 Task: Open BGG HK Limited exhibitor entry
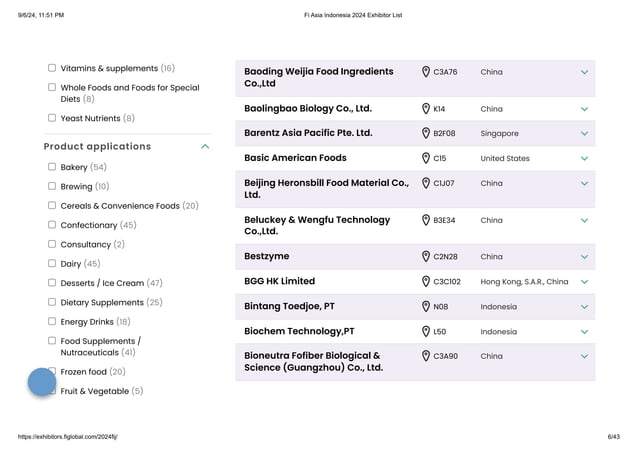pos(279,282)
